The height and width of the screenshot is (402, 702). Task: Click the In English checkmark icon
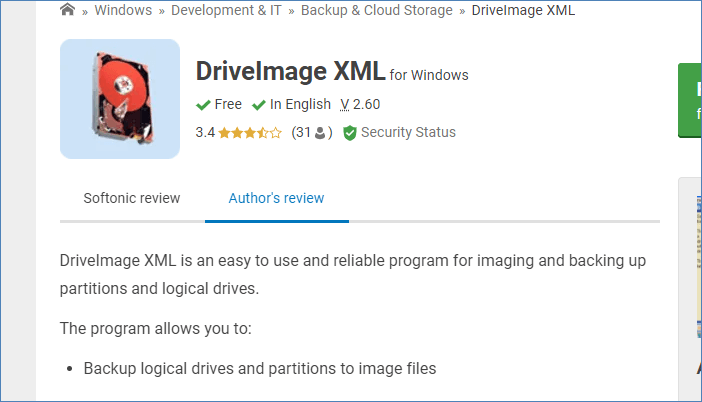click(259, 105)
